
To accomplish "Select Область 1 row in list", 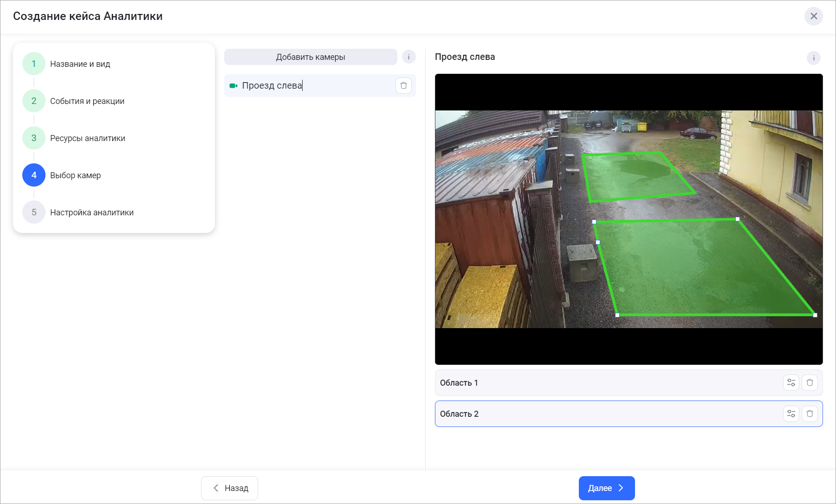I will [603, 383].
